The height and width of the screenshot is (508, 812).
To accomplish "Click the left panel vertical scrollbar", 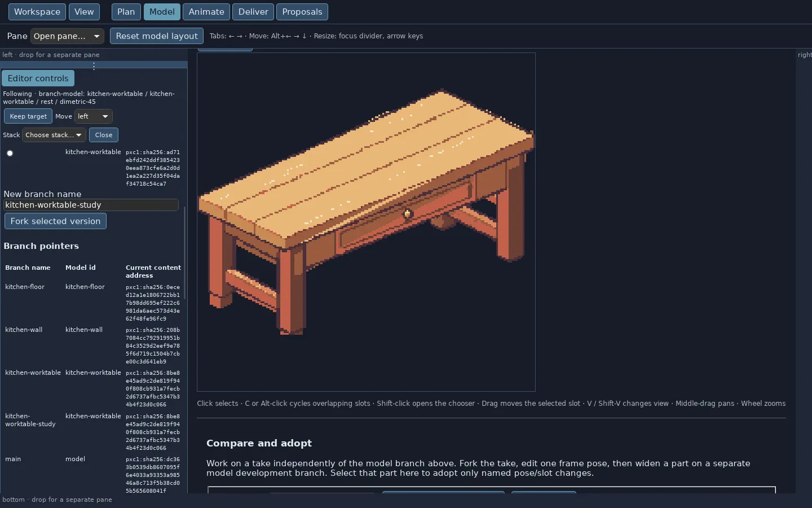I will [x=185, y=253].
